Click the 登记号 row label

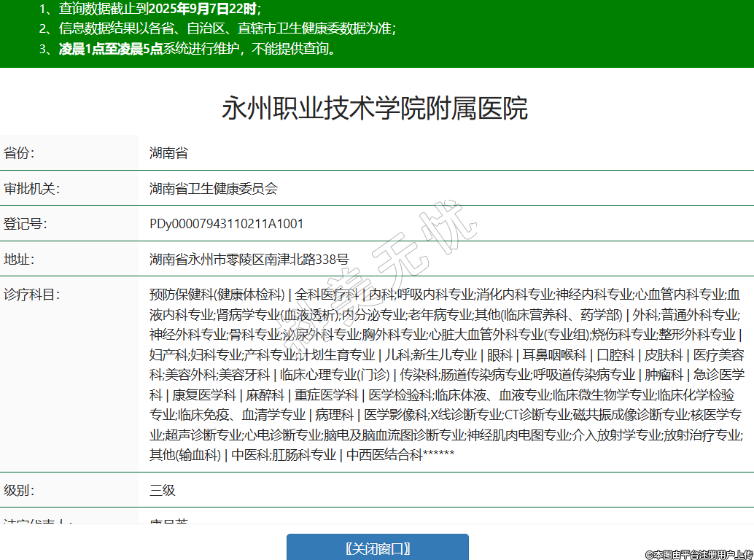pyautogui.click(x=26, y=224)
